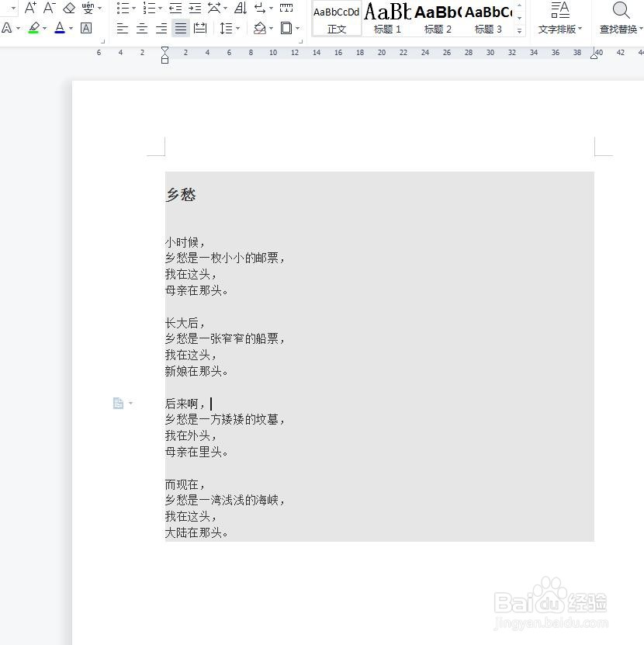Screen dimensions: 644x645
Task: Open the tab stops ruler icon
Action: (286, 8)
